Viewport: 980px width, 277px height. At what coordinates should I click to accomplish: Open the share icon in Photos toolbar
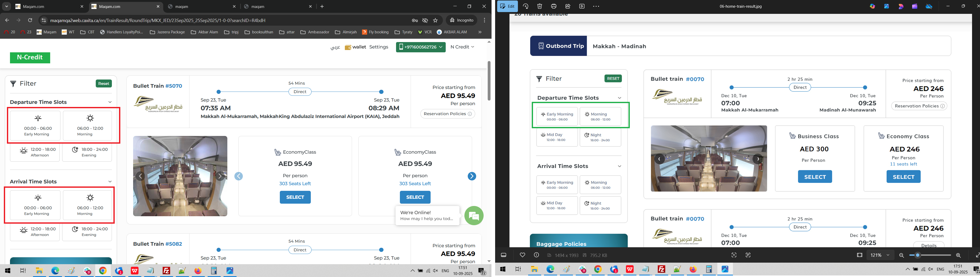click(568, 6)
